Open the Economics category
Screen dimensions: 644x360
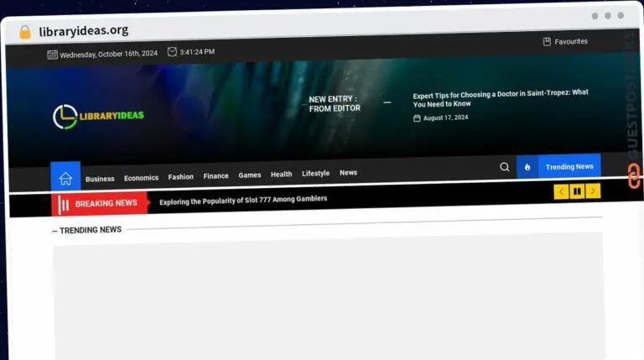[141, 178]
